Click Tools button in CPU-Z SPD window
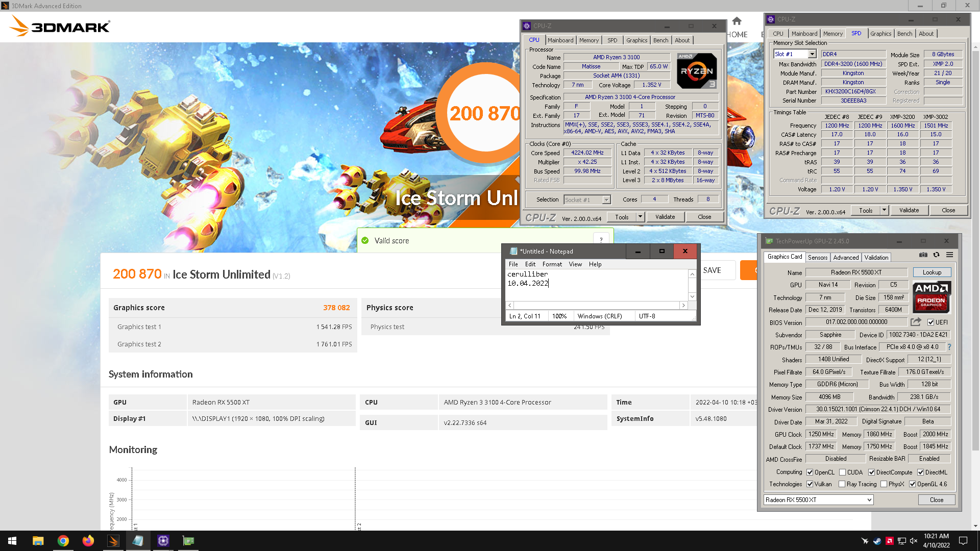 (866, 210)
